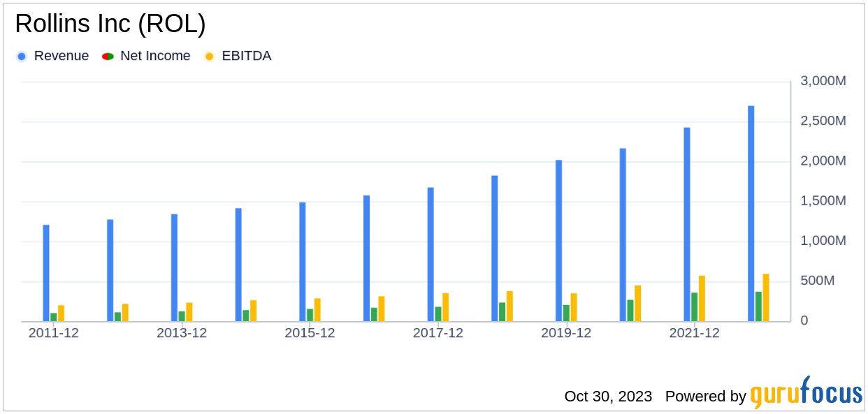Image resolution: width=868 pixels, height=414 pixels.
Task: Click the 3,000M y-axis label
Action: [x=823, y=81]
